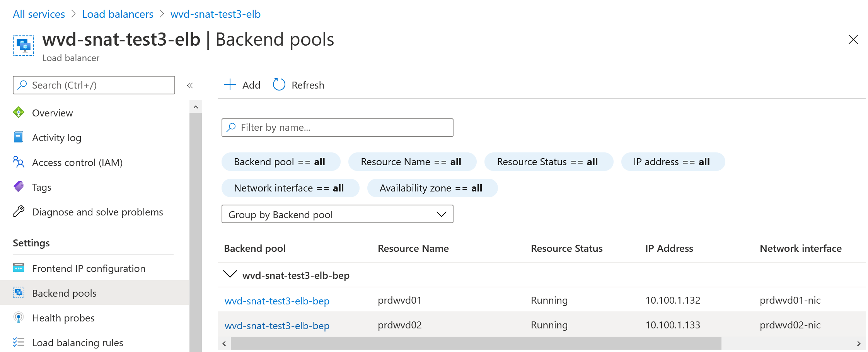Select the prdwvd02 resource name cell
Image resolution: width=868 pixels, height=352 pixels.
pos(400,325)
